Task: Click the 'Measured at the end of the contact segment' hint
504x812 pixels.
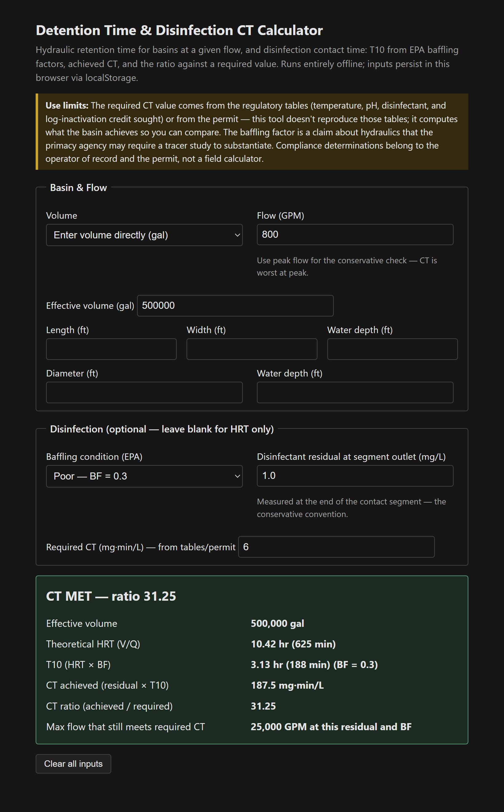Action: pyautogui.click(x=351, y=508)
